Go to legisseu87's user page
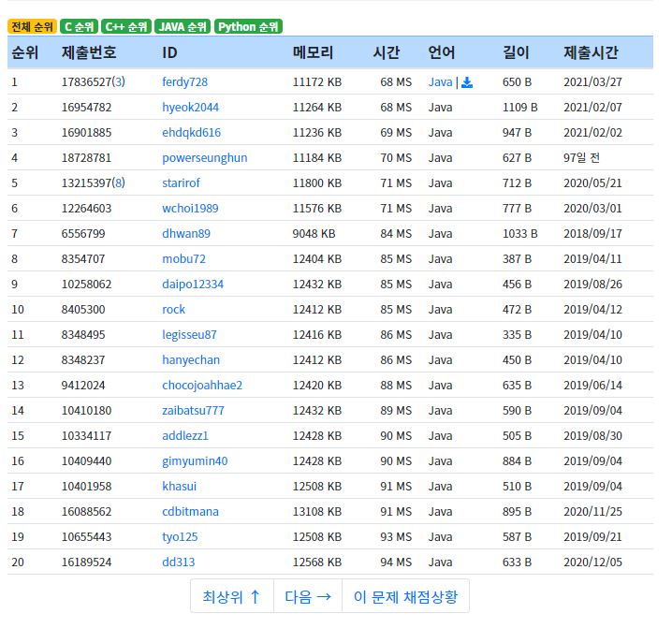Image resolution: width=672 pixels, height=628 pixels. click(x=189, y=335)
